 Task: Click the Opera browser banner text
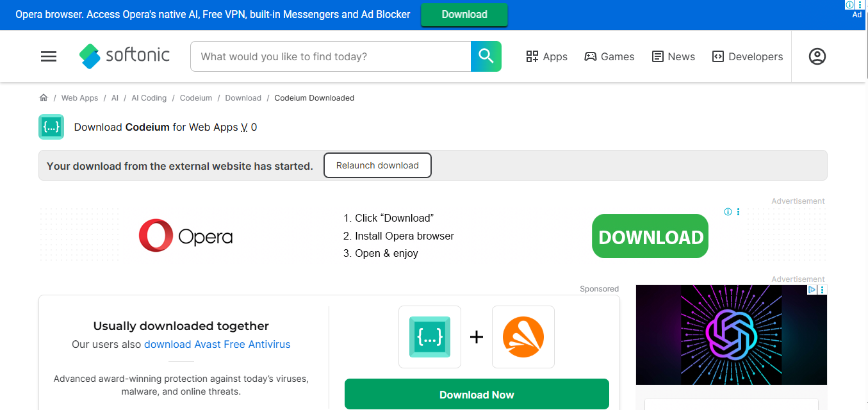pos(213,14)
